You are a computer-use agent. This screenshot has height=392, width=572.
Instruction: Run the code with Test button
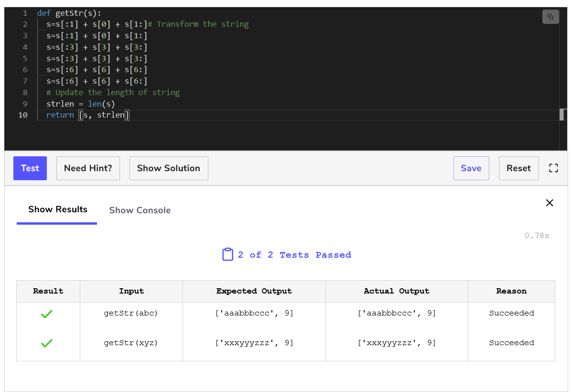pyautogui.click(x=30, y=168)
